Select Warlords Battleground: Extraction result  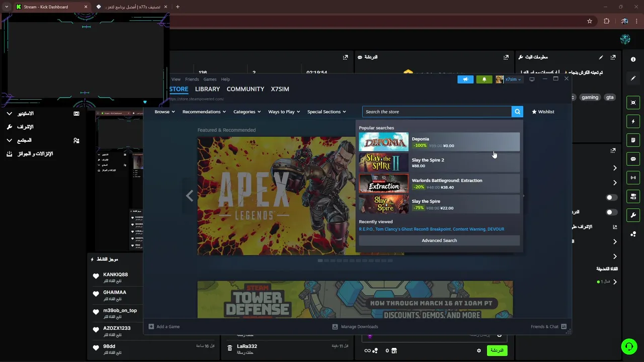pos(439,184)
